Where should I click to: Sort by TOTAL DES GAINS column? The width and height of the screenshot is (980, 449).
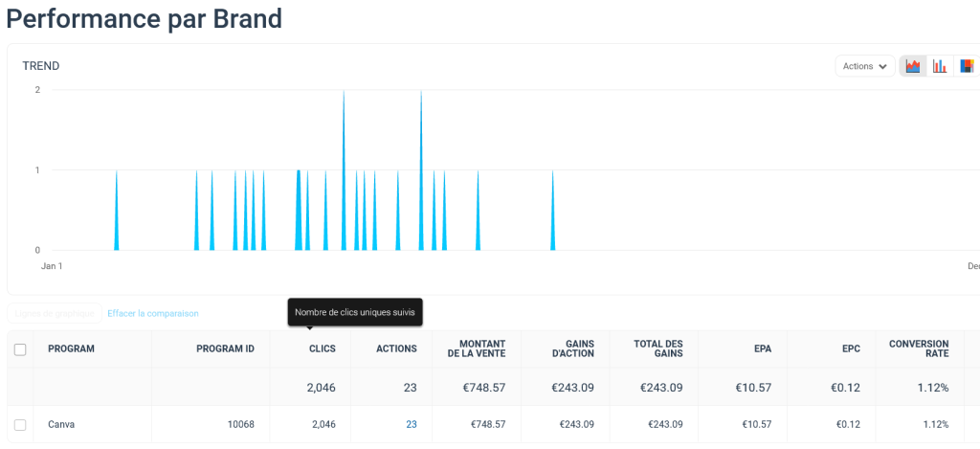click(658, 349)
